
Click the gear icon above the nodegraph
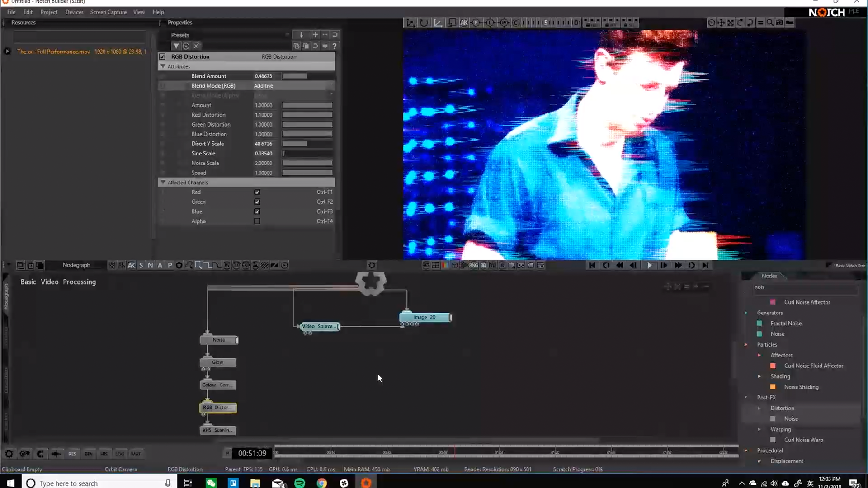pos(372,265)
